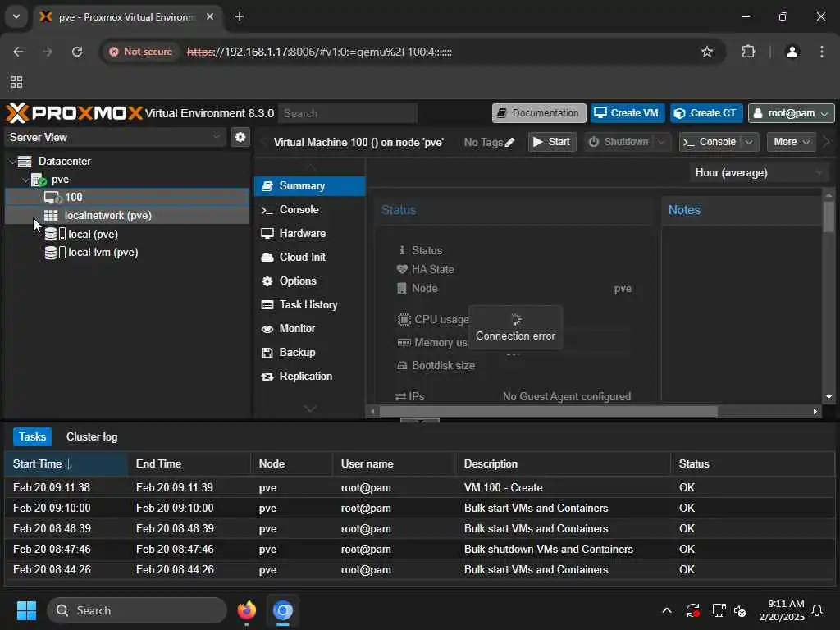
Task: Open the Backup section
Action: click(309, 353)
